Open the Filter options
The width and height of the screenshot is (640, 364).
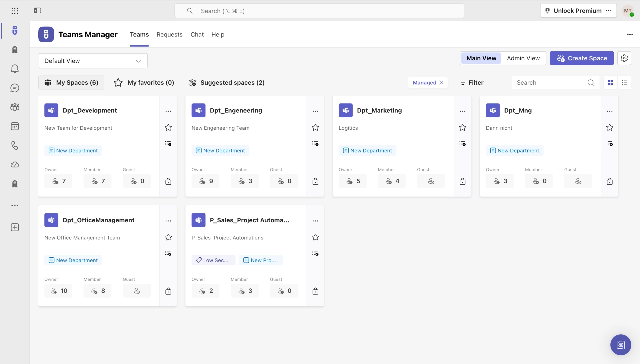[471, 82]
